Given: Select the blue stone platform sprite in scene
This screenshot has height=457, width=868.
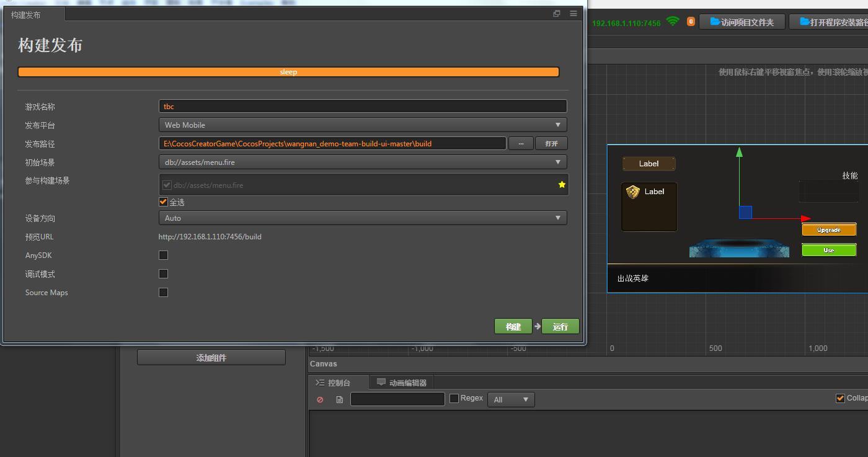Looking at the screenshot, I should coord(739,249).
